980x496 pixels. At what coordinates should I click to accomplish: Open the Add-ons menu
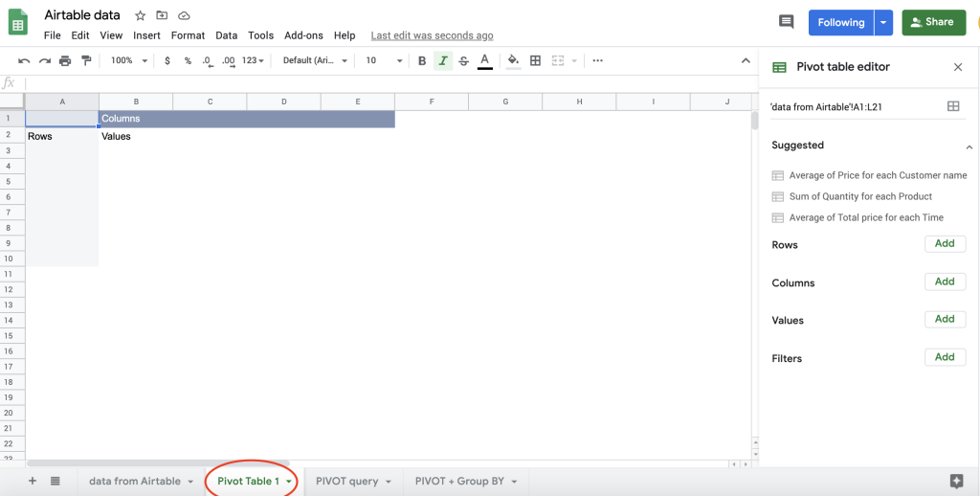click(x=303, y=35)
